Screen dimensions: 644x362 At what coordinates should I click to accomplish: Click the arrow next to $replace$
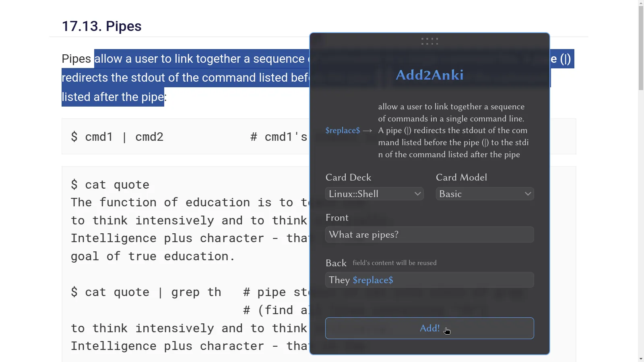(367, 130)
